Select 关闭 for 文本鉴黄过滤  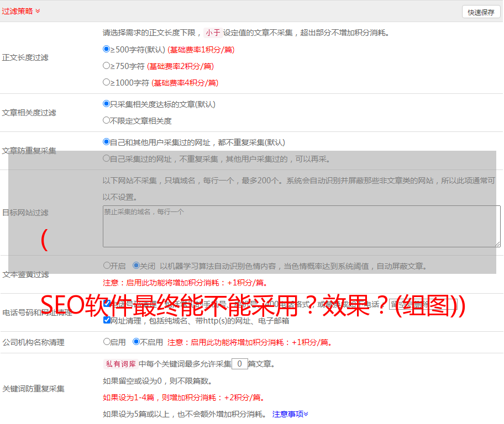(136, 266)
